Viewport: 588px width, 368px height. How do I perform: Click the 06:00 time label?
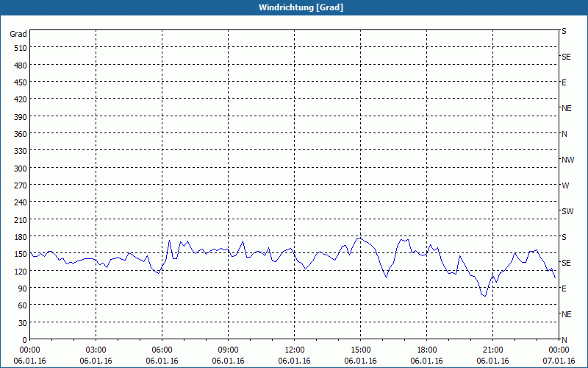coord(162,350)
